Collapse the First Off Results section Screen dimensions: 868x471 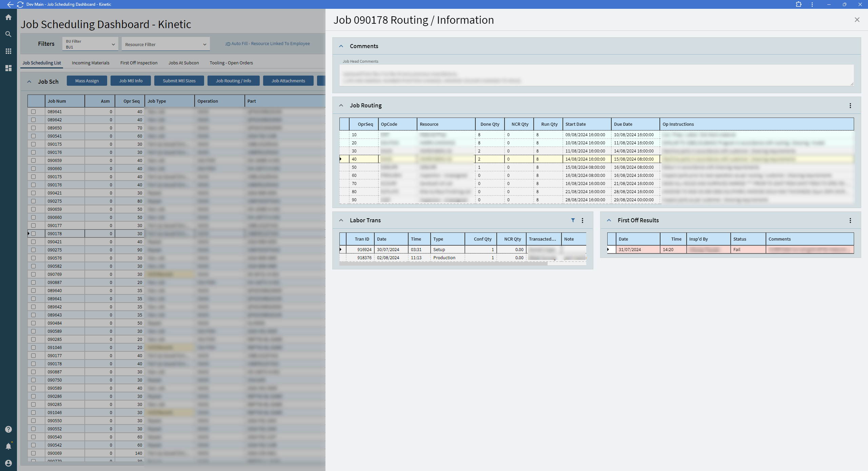pyautogui.click(x=609, y=220)
